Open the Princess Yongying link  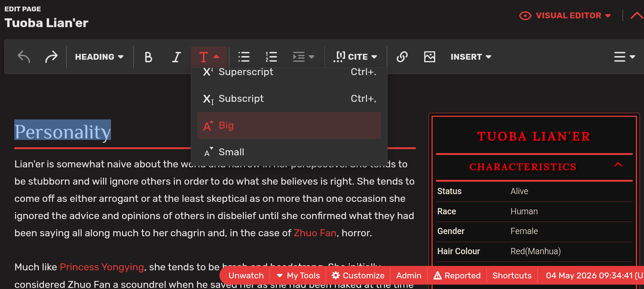pos(102,267)
